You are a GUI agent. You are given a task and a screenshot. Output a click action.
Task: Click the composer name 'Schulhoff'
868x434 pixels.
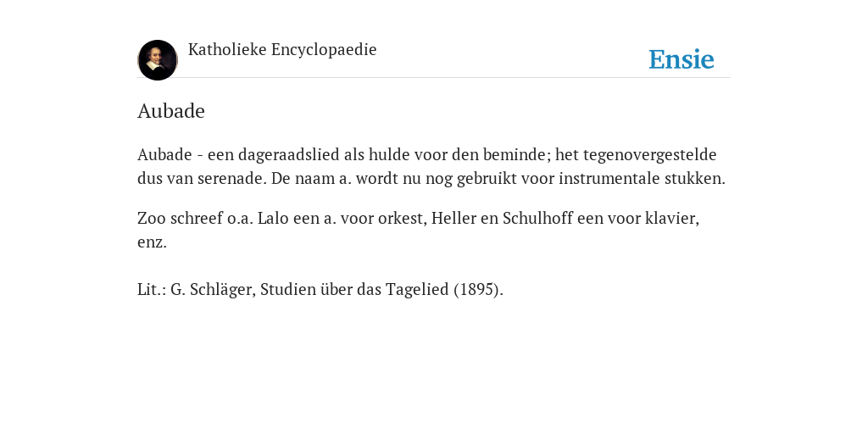pos(537,218)
